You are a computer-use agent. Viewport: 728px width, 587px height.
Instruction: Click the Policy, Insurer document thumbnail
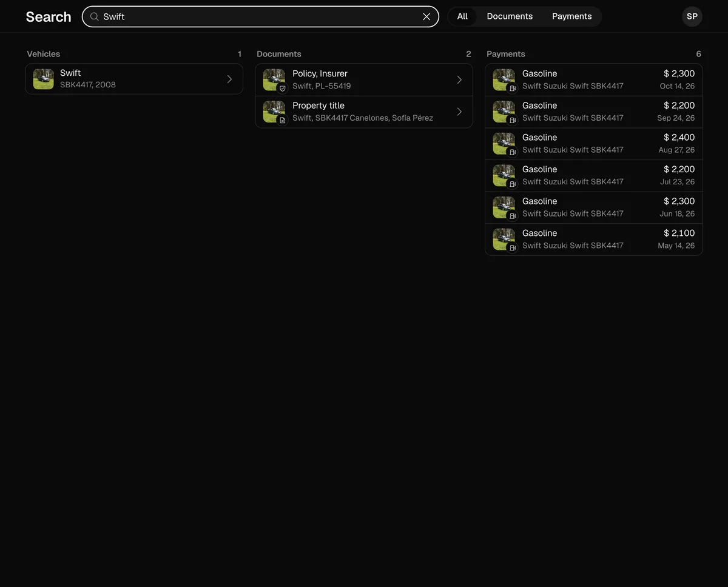point(274,79)
